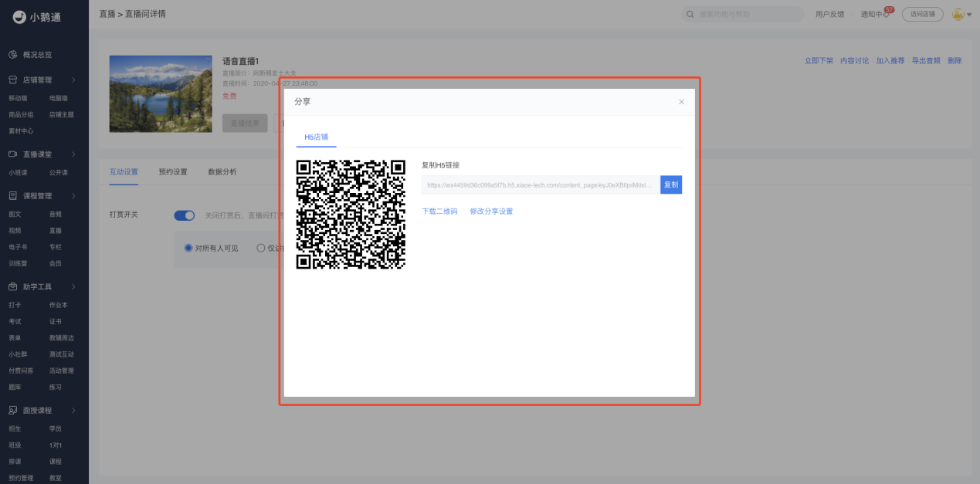Open 打卡 in the sidebar
The height and width of the screenshot is (484, 980).
[15, 305]
